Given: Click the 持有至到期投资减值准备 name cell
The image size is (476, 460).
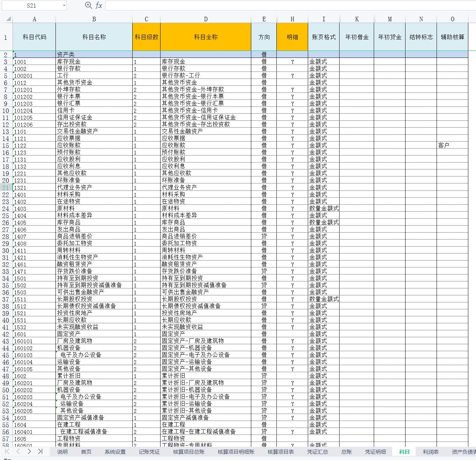Looking at the screenshot, I should tap(94, 285).
